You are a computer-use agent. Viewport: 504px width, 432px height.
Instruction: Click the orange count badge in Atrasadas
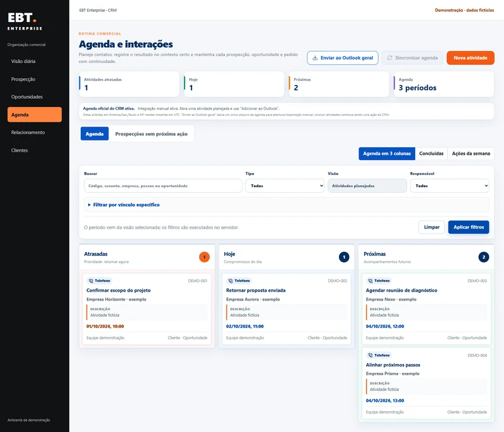(204, 257)
